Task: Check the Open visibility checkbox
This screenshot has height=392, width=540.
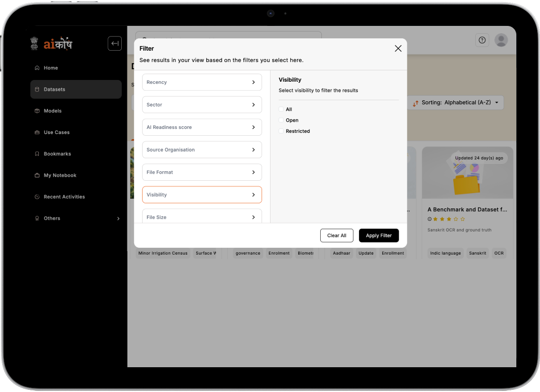Action: tap(281, 120)
